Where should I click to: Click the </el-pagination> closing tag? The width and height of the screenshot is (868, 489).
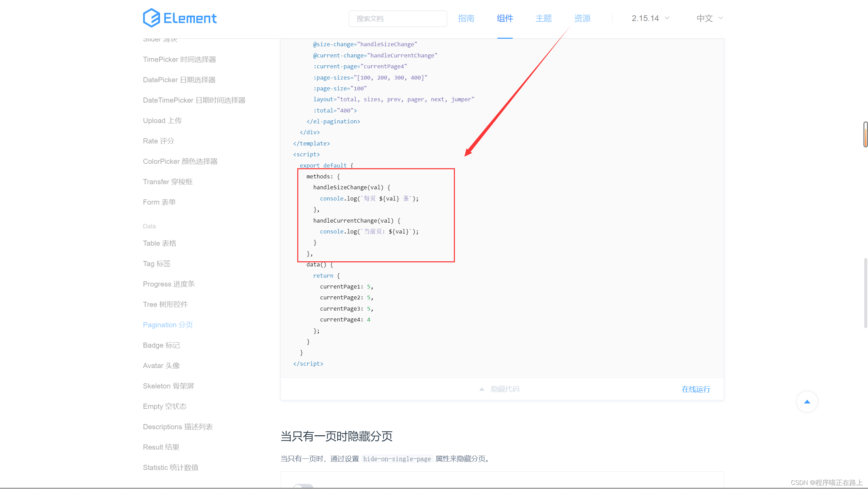333,122
